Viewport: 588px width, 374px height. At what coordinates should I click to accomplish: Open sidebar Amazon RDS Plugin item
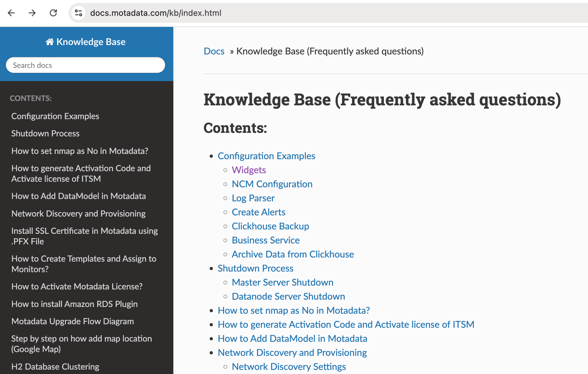(x=74, y=304)
